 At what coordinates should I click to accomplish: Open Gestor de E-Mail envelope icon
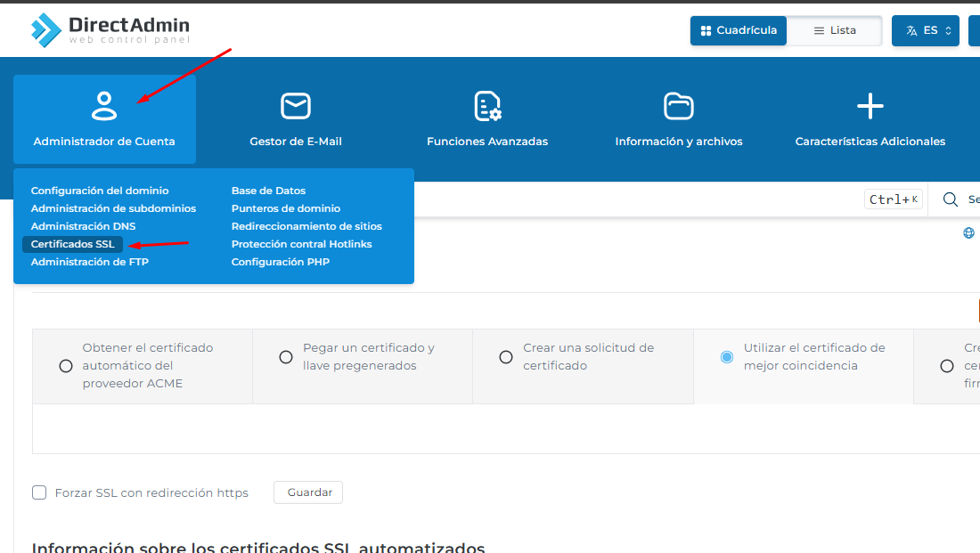click(296, 106)
